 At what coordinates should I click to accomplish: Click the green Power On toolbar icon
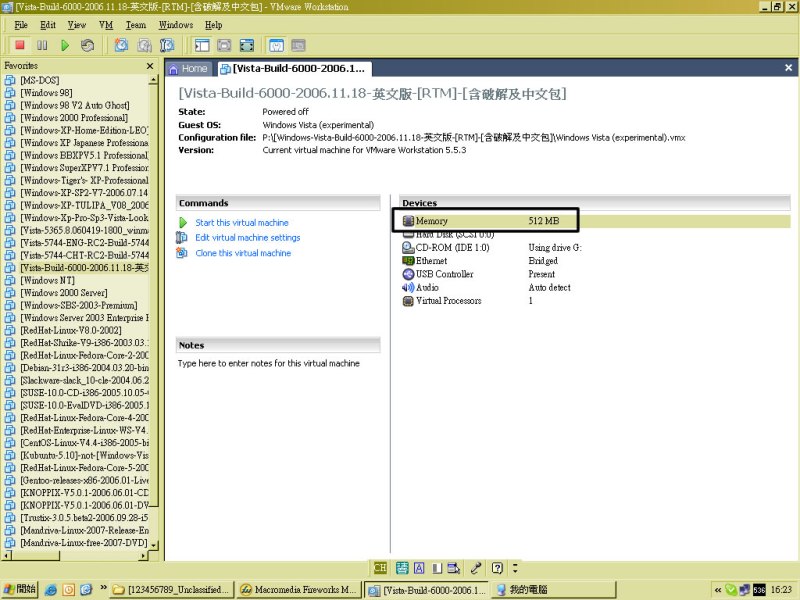(x=65, y=45)
